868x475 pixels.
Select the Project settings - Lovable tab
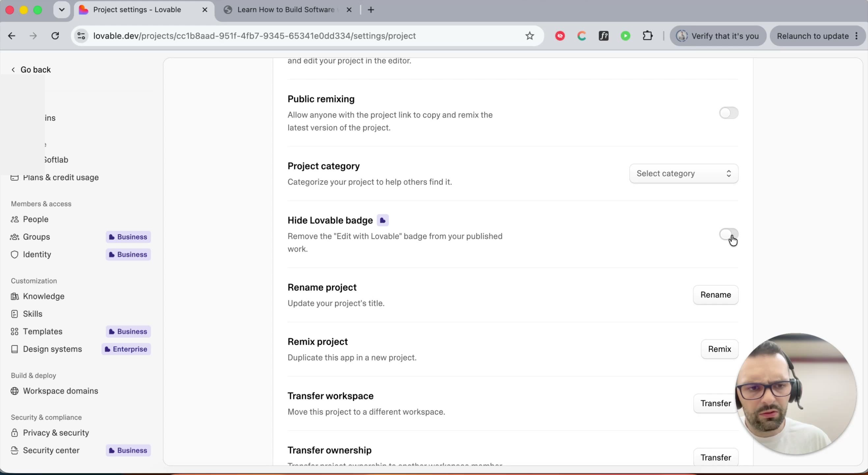pos(137,10)
